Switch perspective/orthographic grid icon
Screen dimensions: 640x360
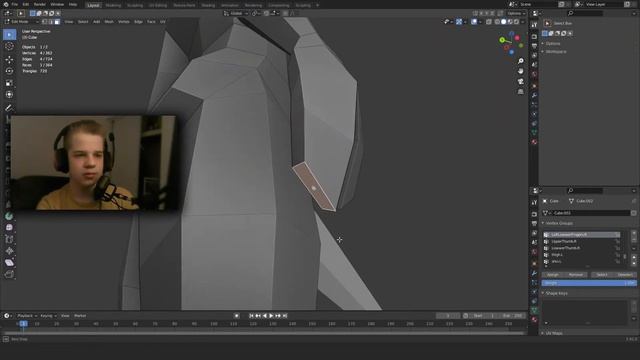click(520, 92)
